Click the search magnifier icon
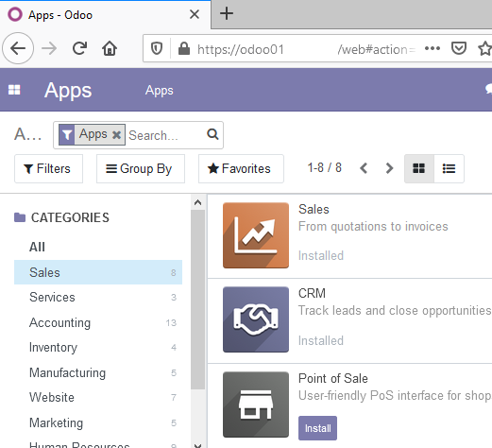The height and width of the screenshot is (448, 492). click(x=212, y=134)
